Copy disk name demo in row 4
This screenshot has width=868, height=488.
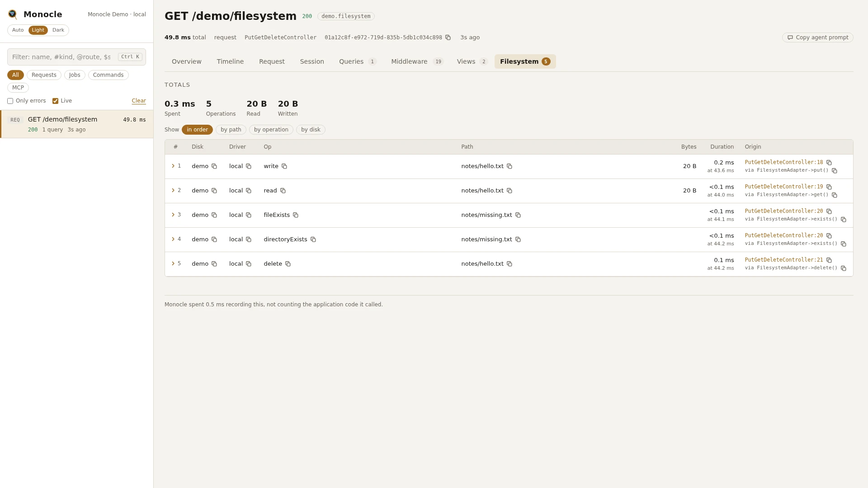coord(214,239)
